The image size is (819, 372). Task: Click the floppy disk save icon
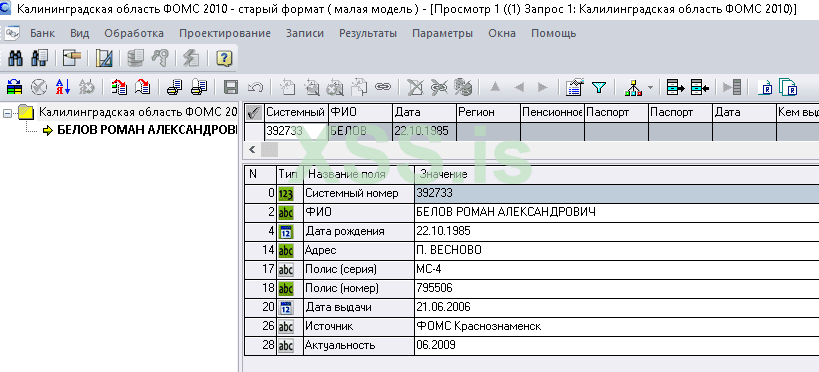pyautogui.click(x=231, y=87)
